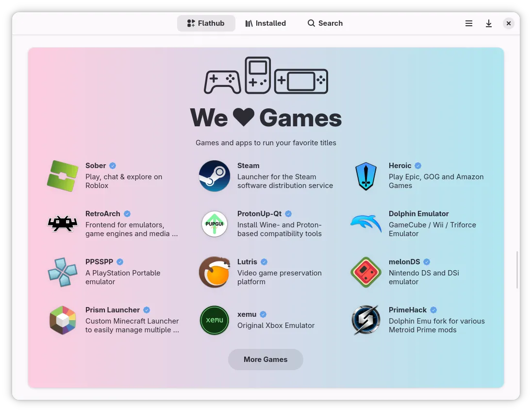Click the ProtonUp-Qt arrow icon
Viewport: 532px width, 412px height.
click(x=215, y=224)
